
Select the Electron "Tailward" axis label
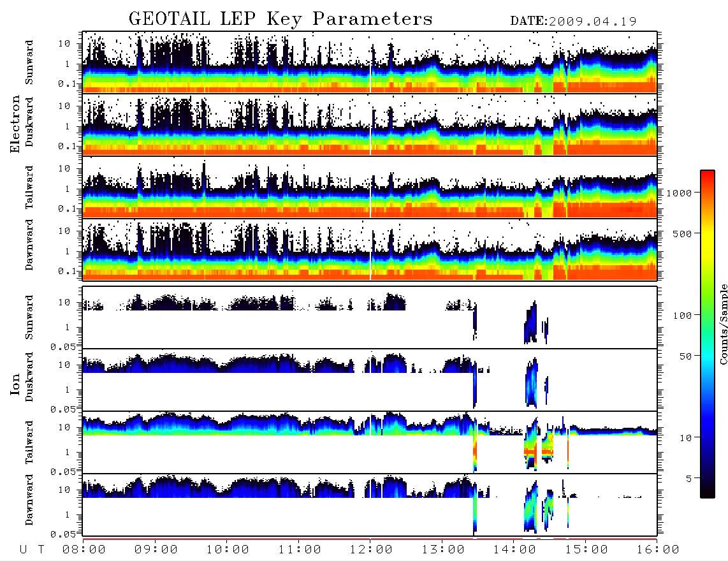click(29, 187)
